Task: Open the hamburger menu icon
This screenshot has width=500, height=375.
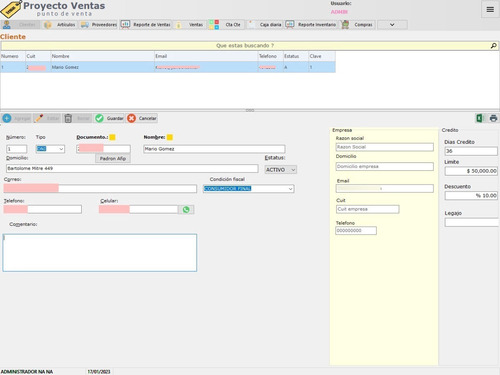Action: pyautogui.click(x=490, y=9)
